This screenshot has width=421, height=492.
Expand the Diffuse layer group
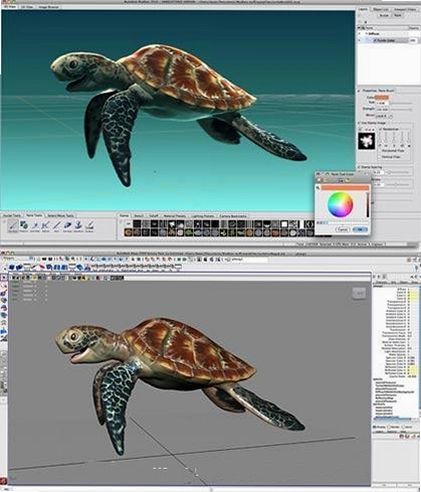click(x=366, y=34)
